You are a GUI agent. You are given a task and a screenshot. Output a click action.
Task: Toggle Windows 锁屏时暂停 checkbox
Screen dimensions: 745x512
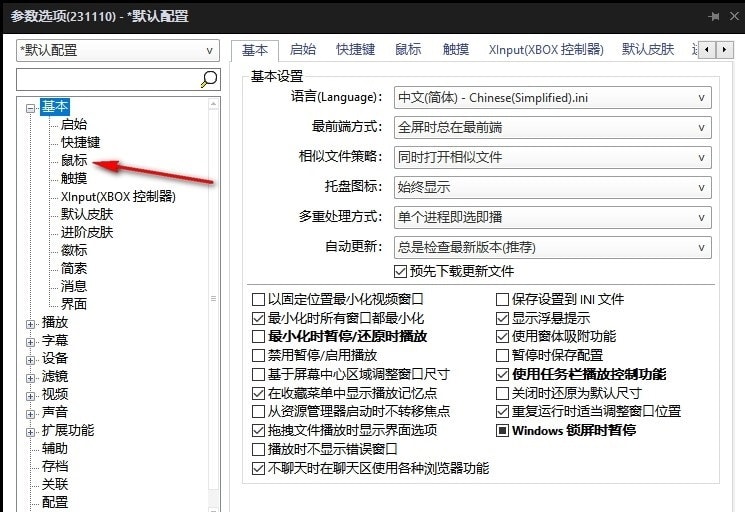tap(502, 431)
